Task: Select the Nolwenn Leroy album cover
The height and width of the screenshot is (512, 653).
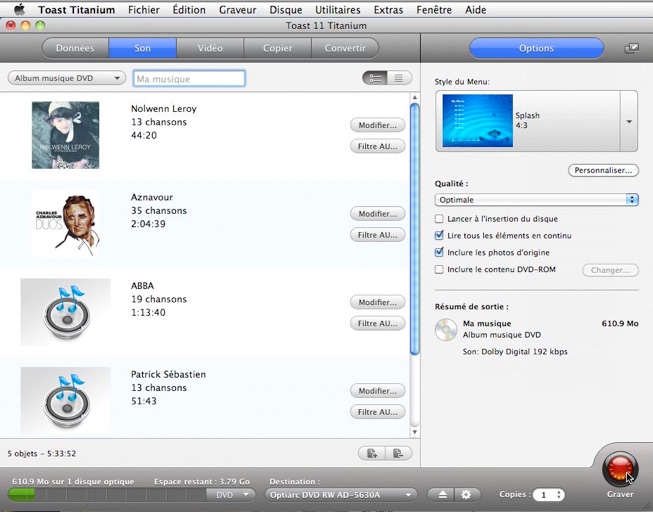Action: [65, 135]
